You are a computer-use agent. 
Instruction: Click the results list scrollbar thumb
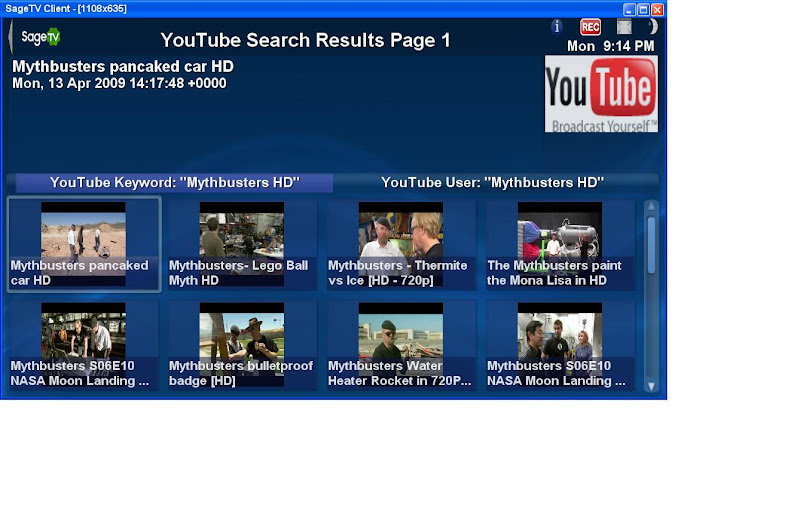click(x=651, y=245)
